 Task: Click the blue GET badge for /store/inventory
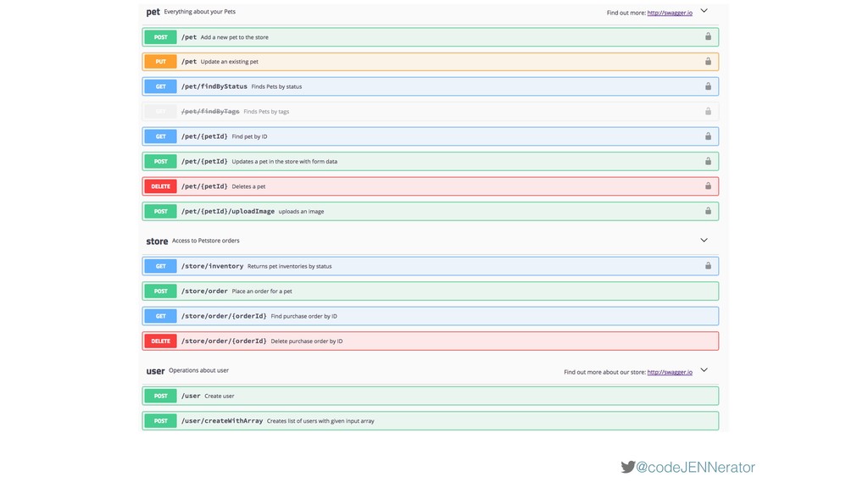pos(160,266)
